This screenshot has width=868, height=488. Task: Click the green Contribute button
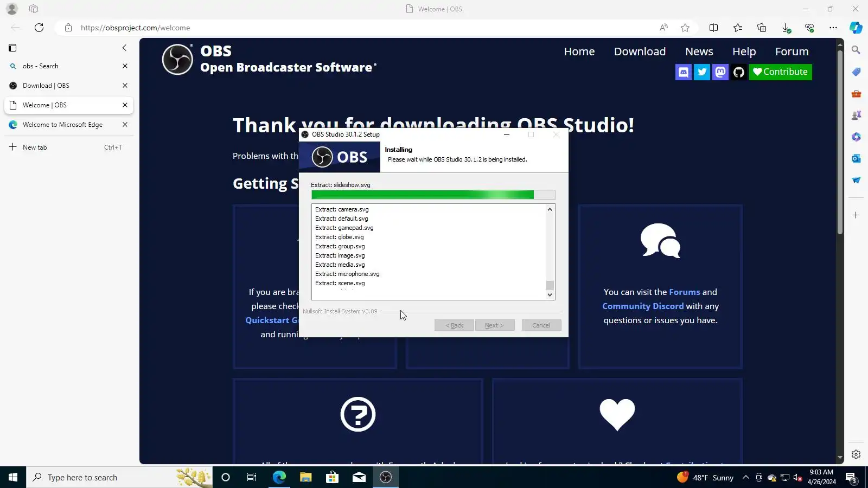pyautogui.click(x=781, y=72)
